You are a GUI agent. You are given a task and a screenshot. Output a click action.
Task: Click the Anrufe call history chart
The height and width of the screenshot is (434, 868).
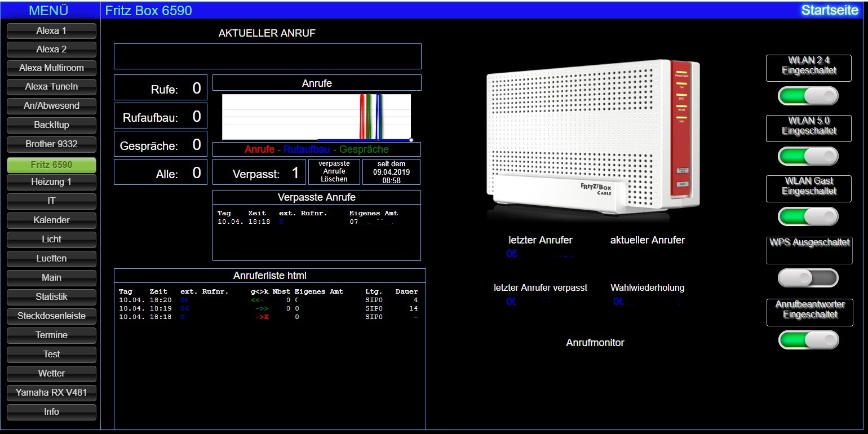316,117
